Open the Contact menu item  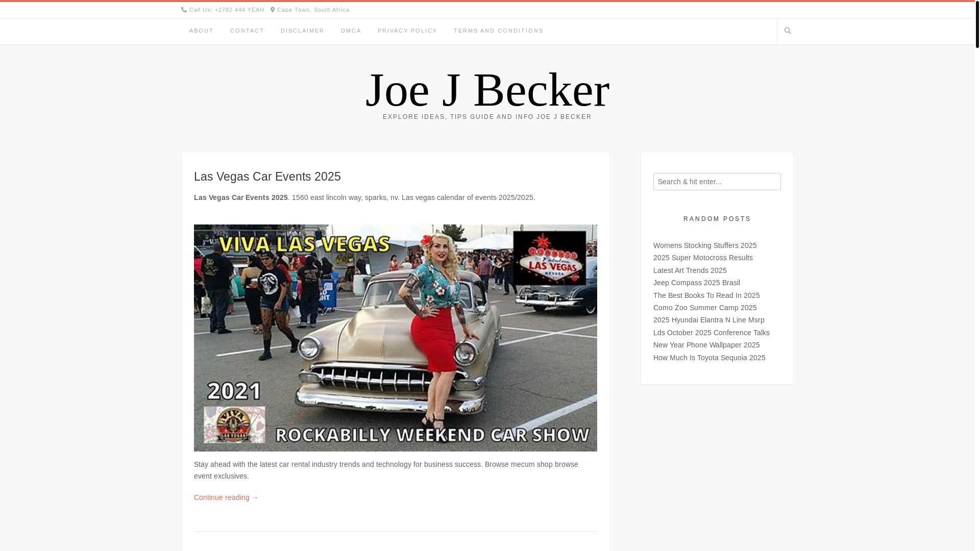(x=247, y=31)
